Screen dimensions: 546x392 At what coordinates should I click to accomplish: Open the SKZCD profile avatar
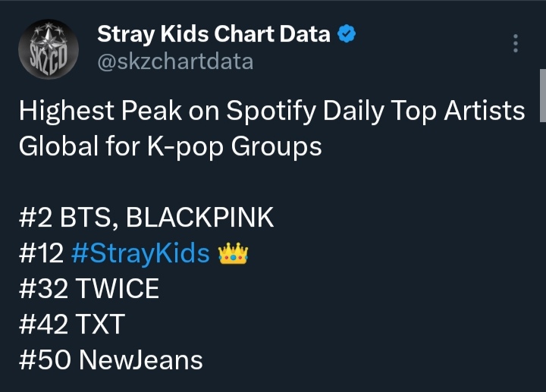click(49, 49)
